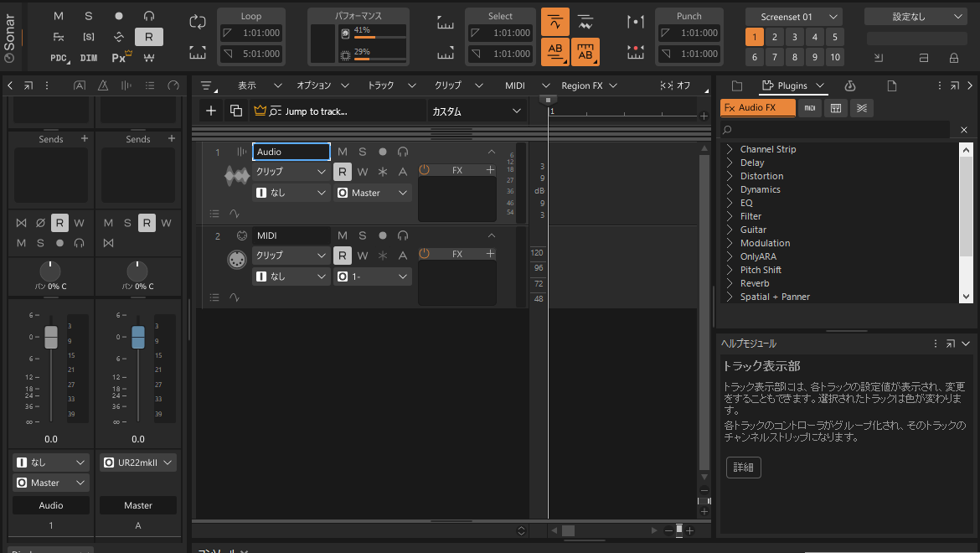
Task: Click the DIM solo button
Action: pos(89,58)
